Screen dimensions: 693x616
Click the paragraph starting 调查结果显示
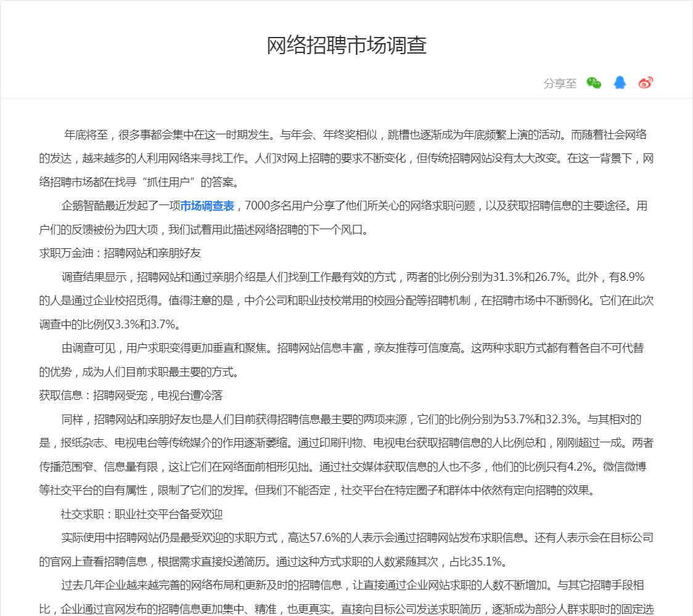(x=346, y=301)
